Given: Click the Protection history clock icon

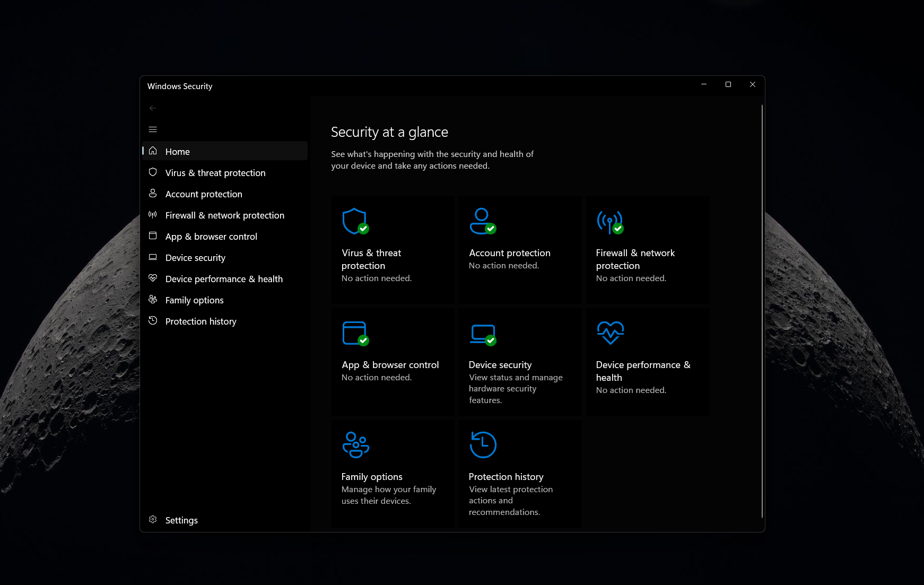Looking at the screenshot, I should pyautogui.click(x=482, y=444).
